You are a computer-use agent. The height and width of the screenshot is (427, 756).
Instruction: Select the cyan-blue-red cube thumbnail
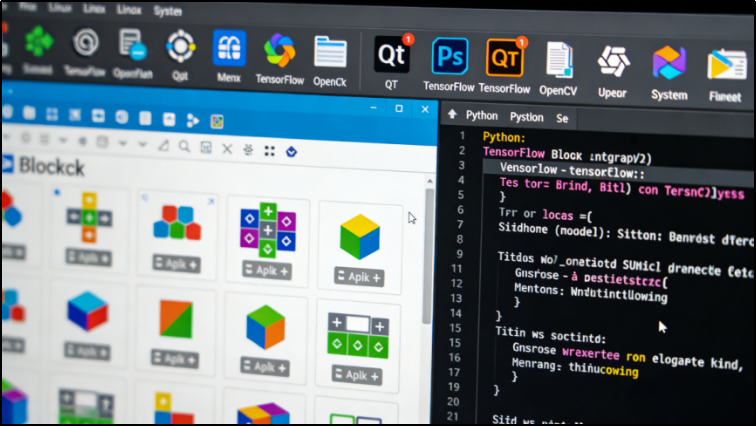[x=88, y=311]
